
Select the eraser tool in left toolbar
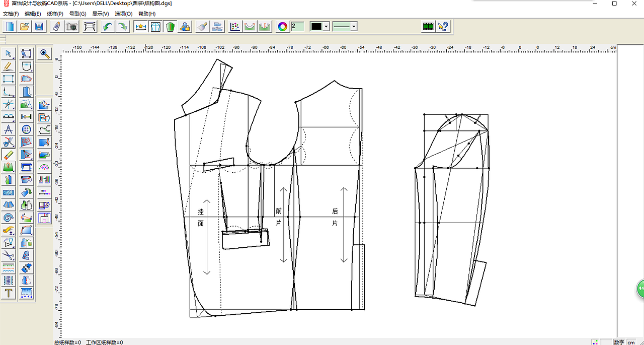tap(8, 155)
